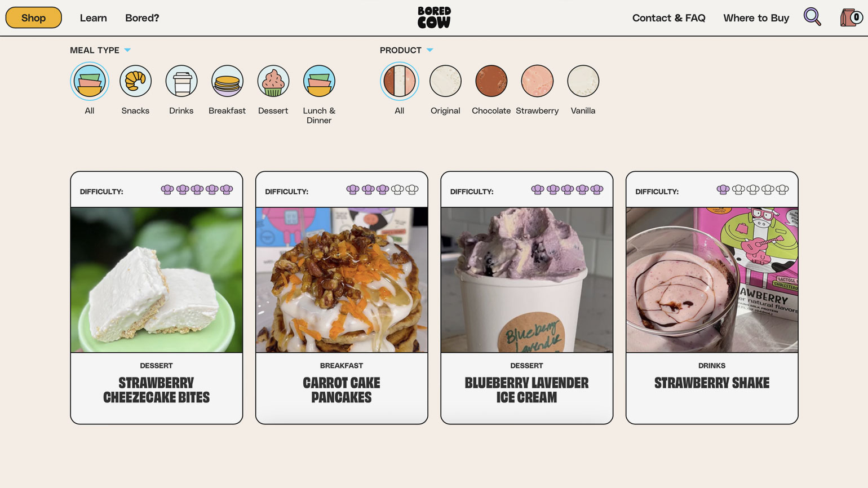This screenshot has height=488, width=868.
Task: Open the search magnifier icon
Action: [812, 17]
